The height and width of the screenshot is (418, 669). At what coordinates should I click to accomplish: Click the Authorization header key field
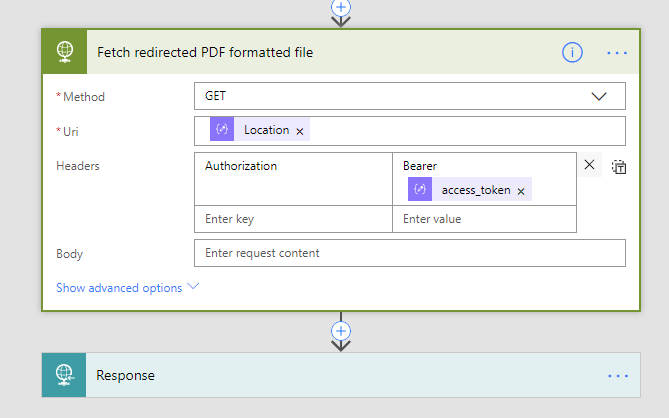pyautogui.click(x=293, y=166)
